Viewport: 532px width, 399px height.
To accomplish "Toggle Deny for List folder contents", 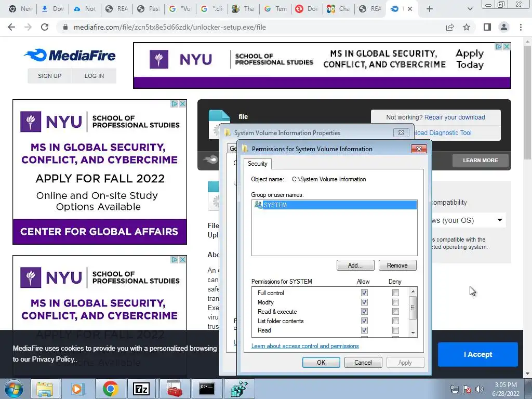I will (395, 321).
